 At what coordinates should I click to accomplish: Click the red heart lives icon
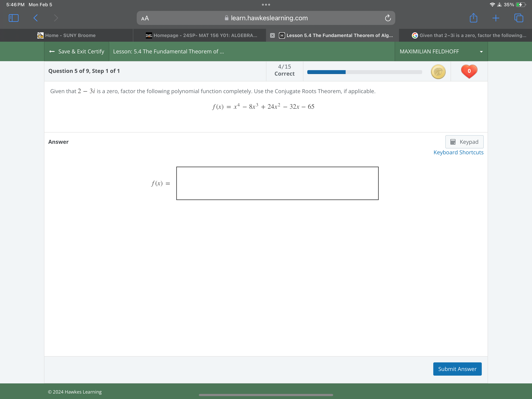click(469, 71)
